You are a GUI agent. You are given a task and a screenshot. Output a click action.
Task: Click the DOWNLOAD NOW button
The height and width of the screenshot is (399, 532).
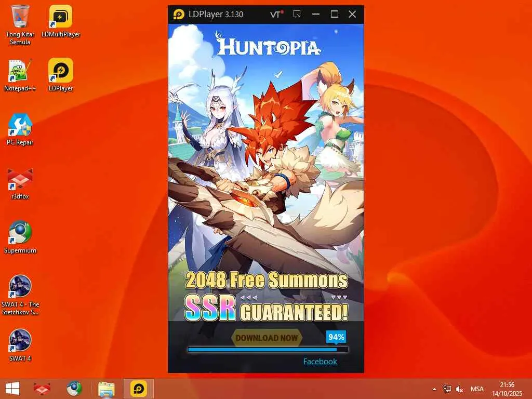tap(267, 338)
